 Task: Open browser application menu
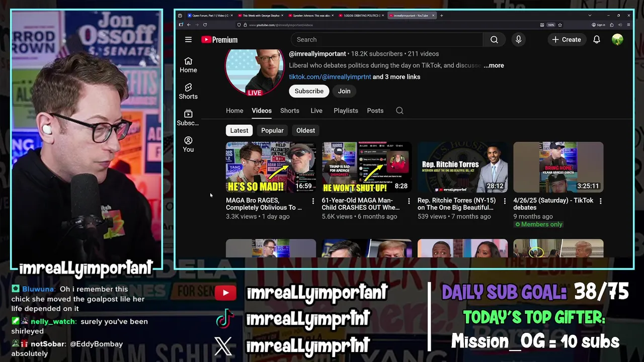(x=628, y=25)
